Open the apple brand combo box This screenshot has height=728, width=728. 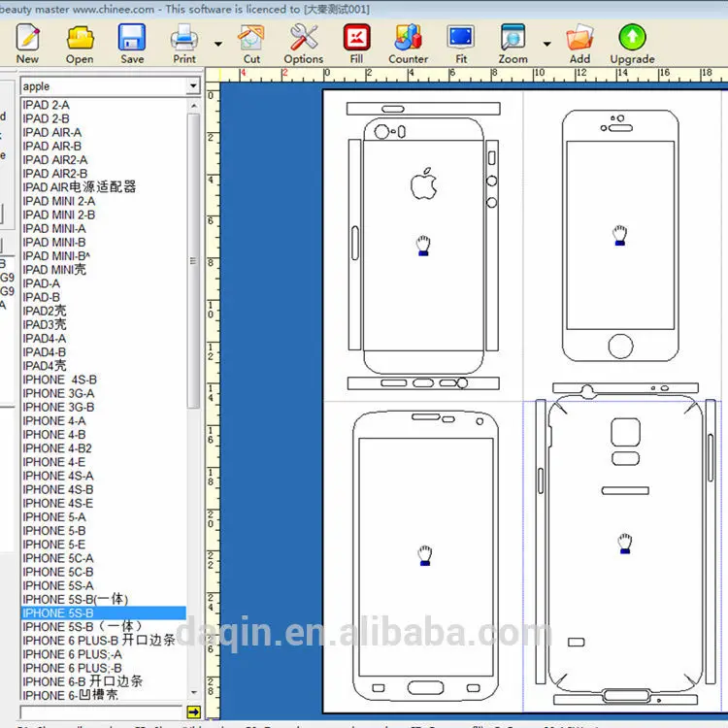110,86
